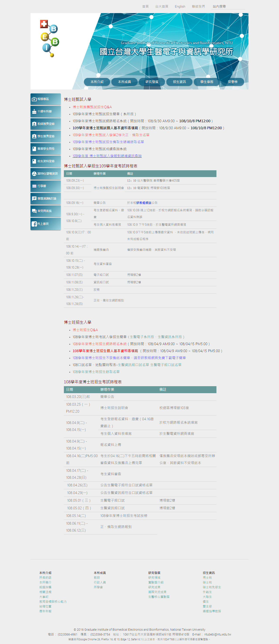The height and width of the screenshot is (644, 279).
Task: Click footer 生醫核心實驗室 link
Action: pyautogui.click(x=159, y=597)
